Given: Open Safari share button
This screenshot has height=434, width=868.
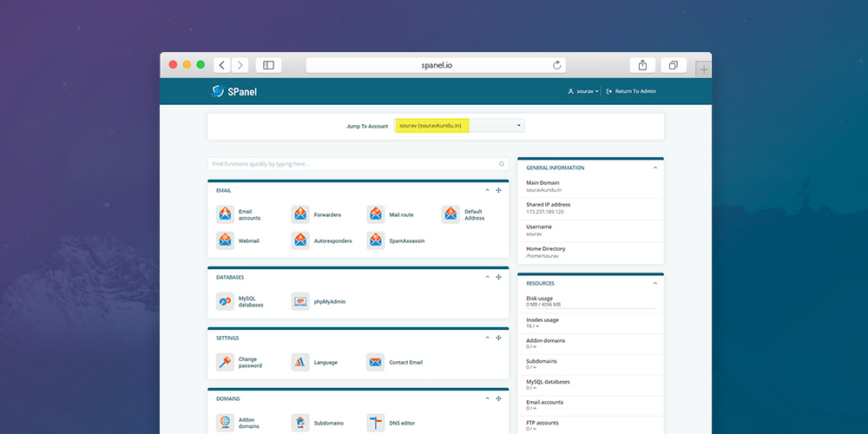Looking at the screenshot, I should tap(642, 65).
